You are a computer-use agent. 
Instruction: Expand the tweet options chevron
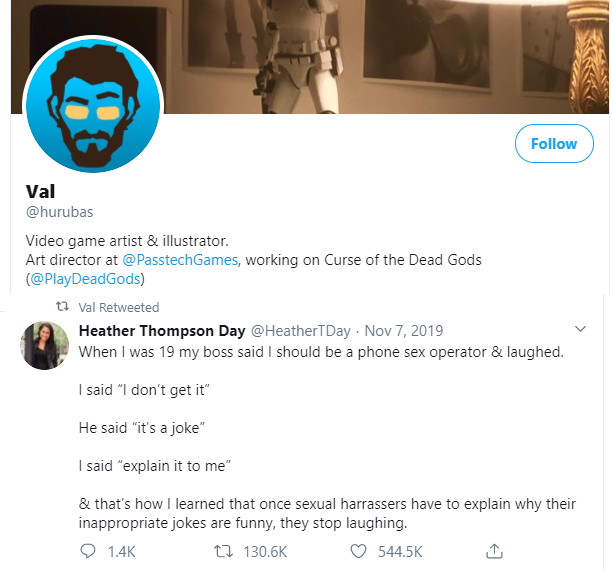(x=580, y=329)
